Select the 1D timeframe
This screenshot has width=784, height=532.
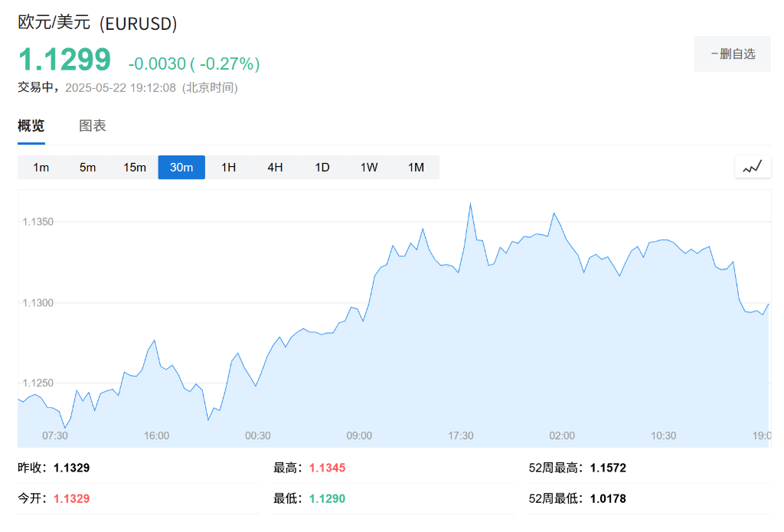point(322,167)
